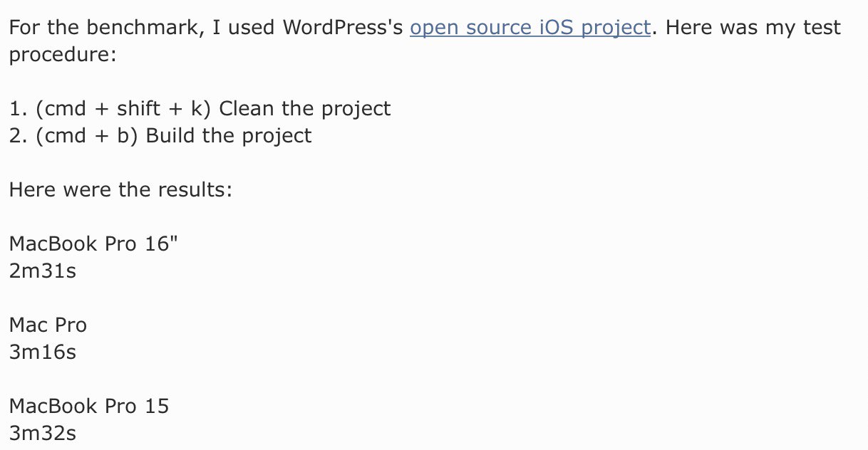Click the "3m16s" build time

click(x=43, y=352)
